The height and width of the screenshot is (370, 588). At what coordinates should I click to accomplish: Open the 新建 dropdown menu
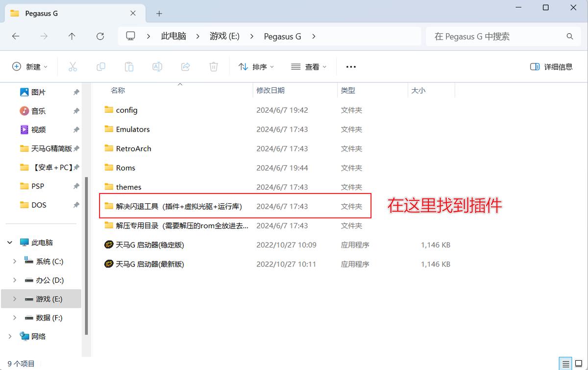pyautogui.click(x=29, y=67)
